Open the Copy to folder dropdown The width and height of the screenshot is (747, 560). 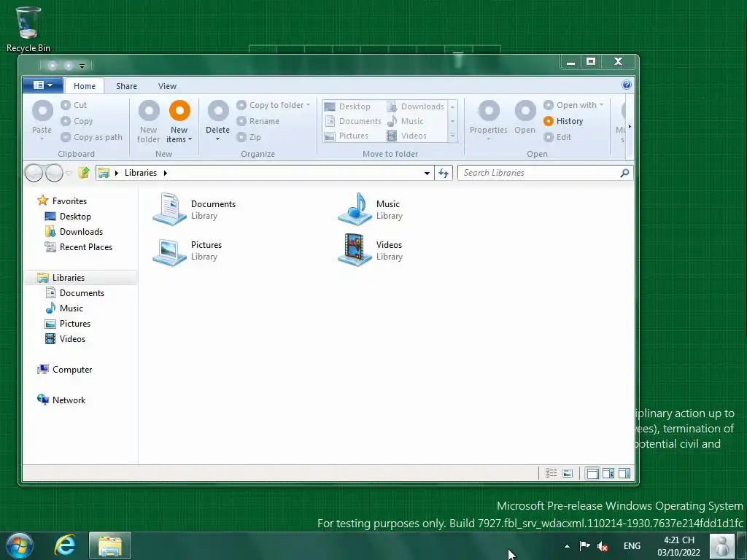click(274, 105)
